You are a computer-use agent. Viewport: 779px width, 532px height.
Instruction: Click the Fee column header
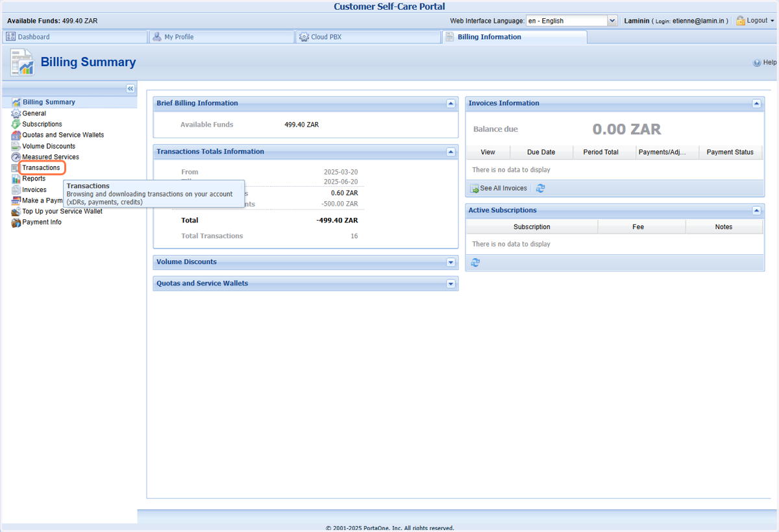(641, 227)
